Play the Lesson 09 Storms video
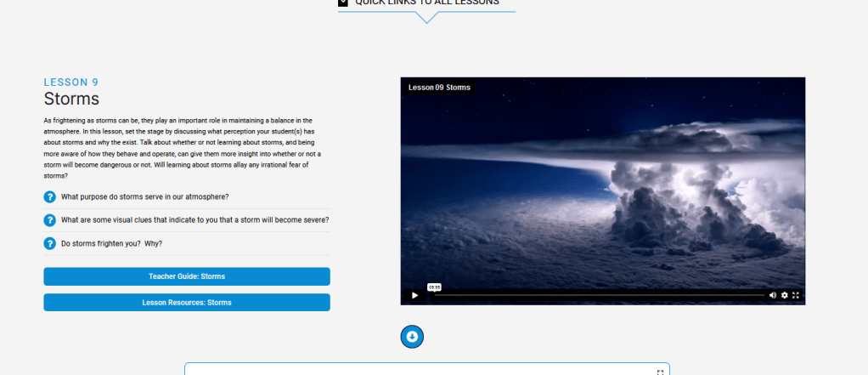This screenshot has height=375, width=868. tap(414, 295)
